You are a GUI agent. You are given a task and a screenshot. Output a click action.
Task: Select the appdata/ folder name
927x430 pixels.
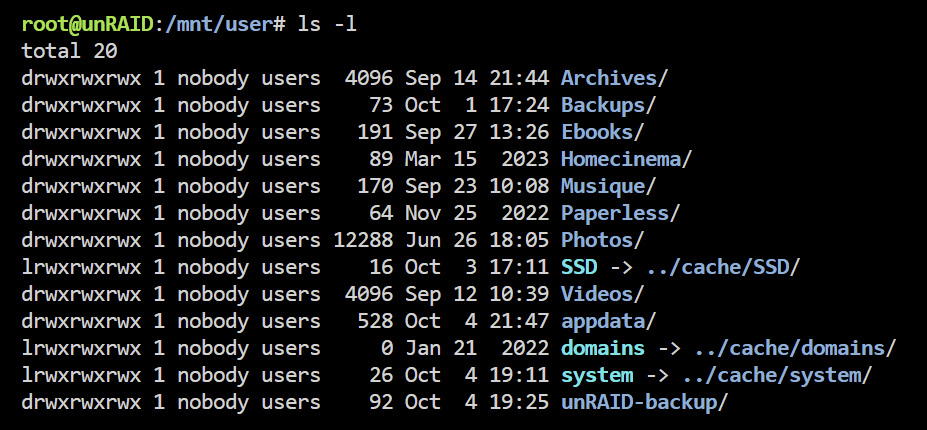pos(608,321)
